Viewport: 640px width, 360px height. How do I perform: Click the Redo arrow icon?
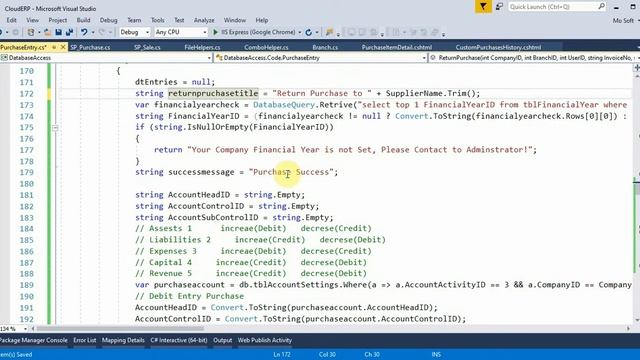pos(102,32)
